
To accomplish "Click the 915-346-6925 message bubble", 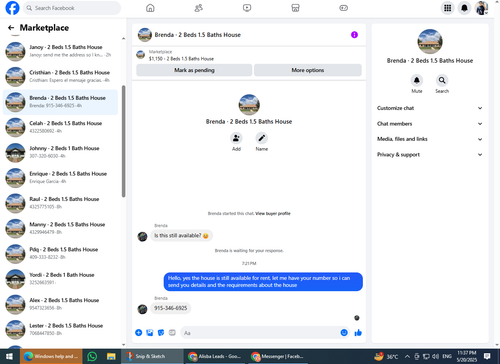I will click(170, 308).
